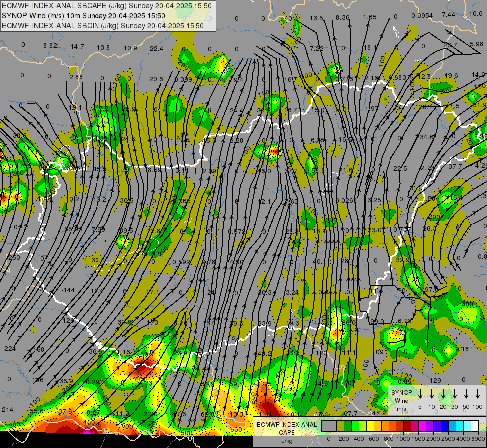This screenshot has width=487, height=448.
Task: Click the 0.592 value on the map
Action: click(181, 262)
